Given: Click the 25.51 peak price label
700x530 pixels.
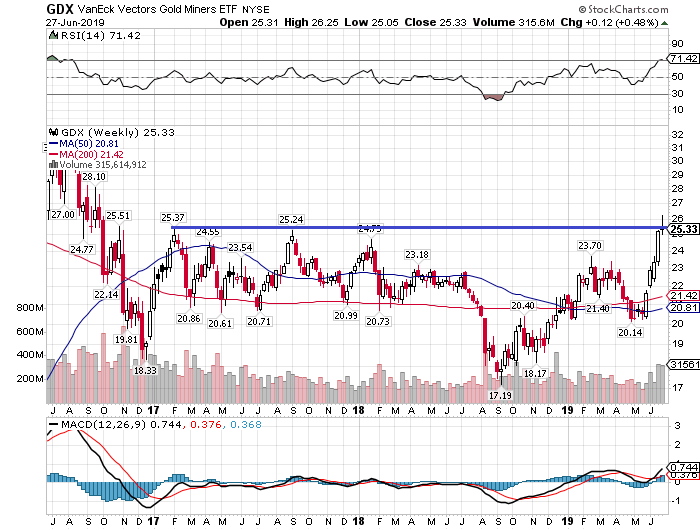Looking at the screenshot, I should (x=118, y=216).
